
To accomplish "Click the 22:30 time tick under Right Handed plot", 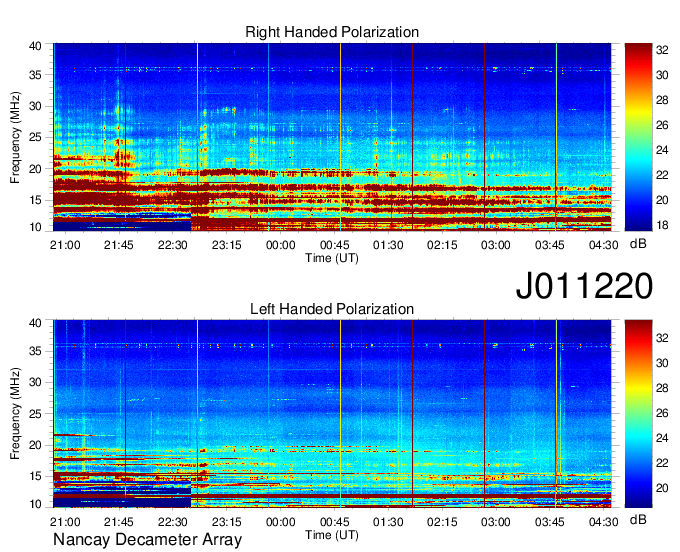I will point(173,245).
